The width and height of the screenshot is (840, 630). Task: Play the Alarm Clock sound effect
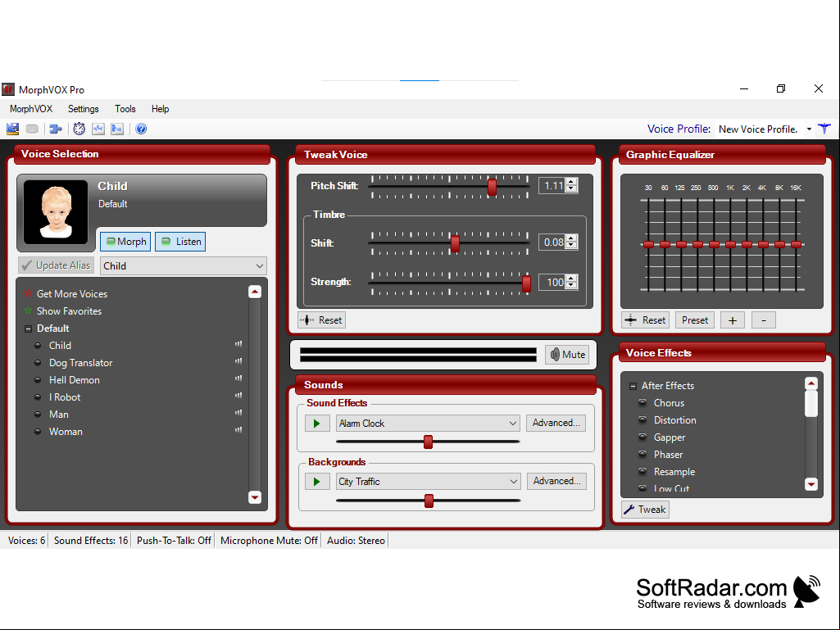coord(317,424)
